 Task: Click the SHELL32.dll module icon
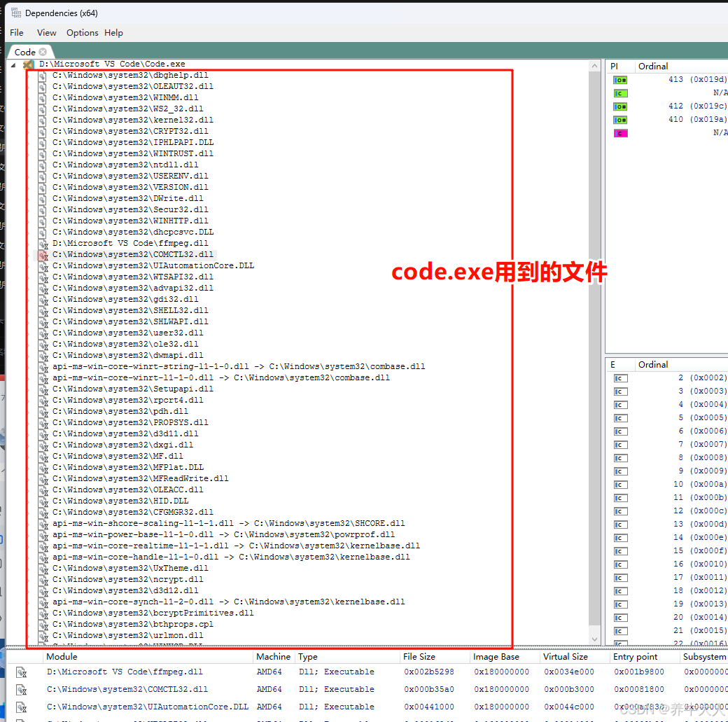(x=43, y=311)
